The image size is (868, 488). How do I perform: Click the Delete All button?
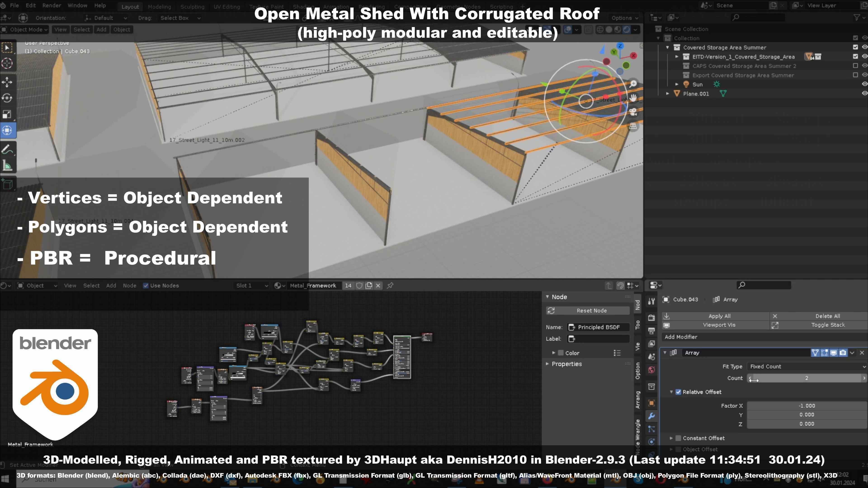coord(819,316)
